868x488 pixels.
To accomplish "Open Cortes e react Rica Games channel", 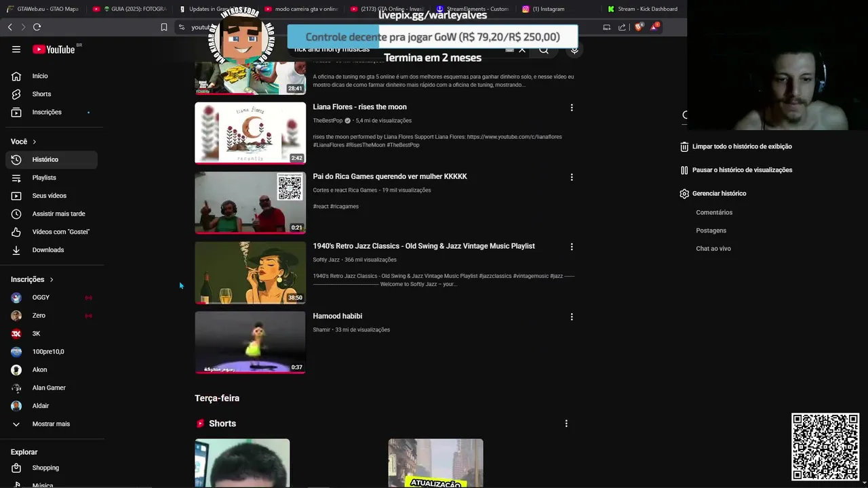I will coord(344,190).
